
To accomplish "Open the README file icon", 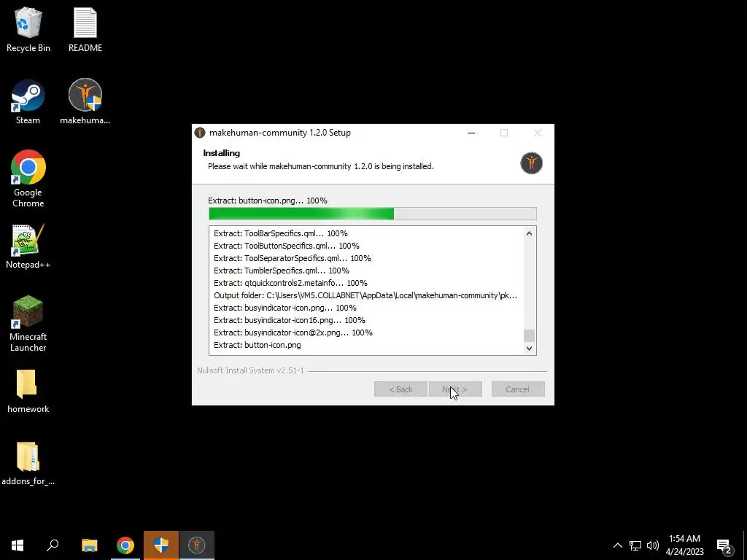I will pyautogui.click(x=85, y=29).
